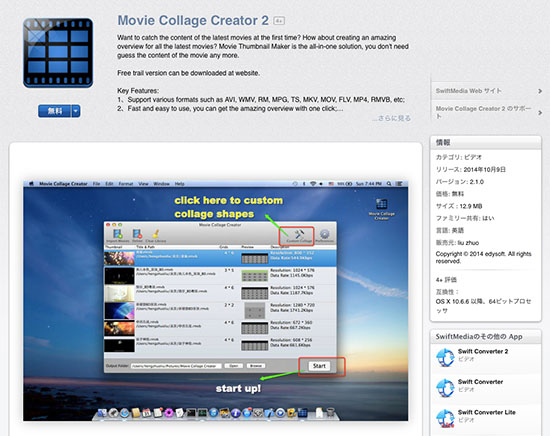Click the Resolution: 608 * 256 description
The width and height of the screenshot is (550, 436).
pyautogui.click(x=291, y=340)
